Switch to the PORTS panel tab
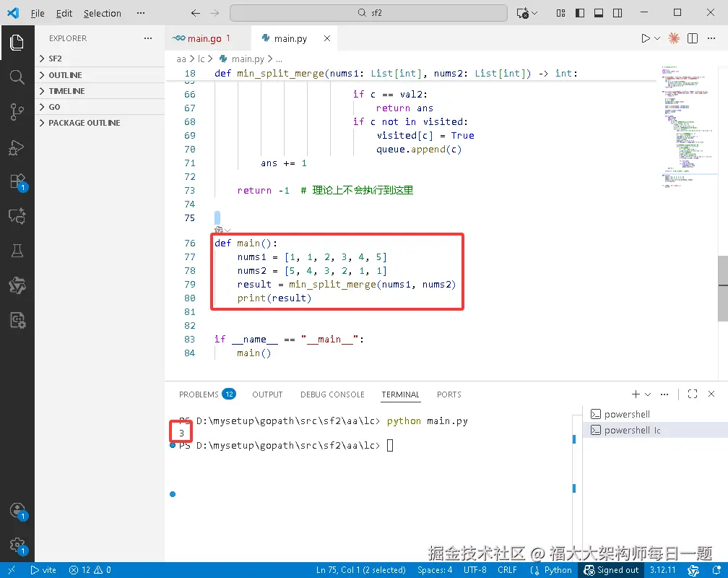 click(x=449, y=394)
